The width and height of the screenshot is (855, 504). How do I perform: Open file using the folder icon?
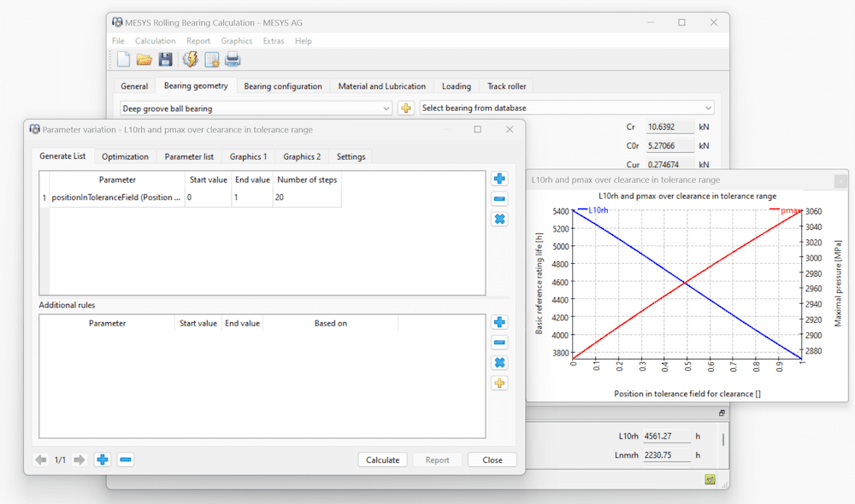144,60
